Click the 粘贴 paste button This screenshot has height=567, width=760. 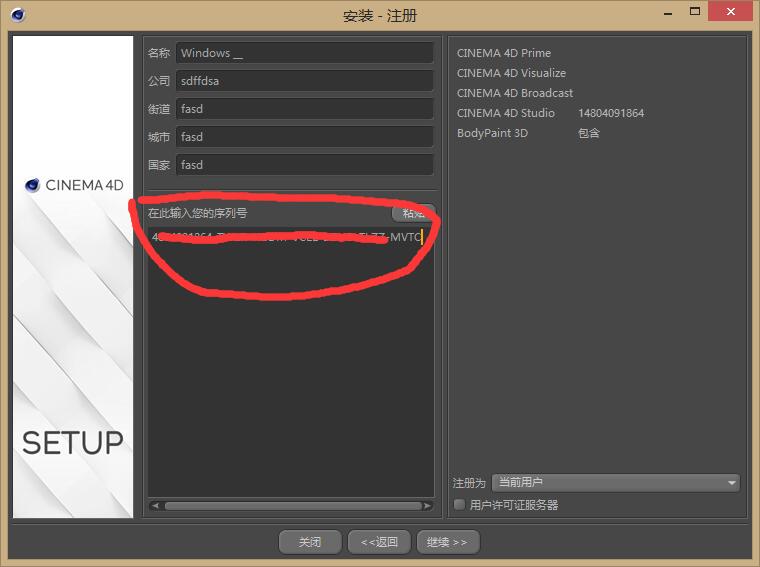412,213
